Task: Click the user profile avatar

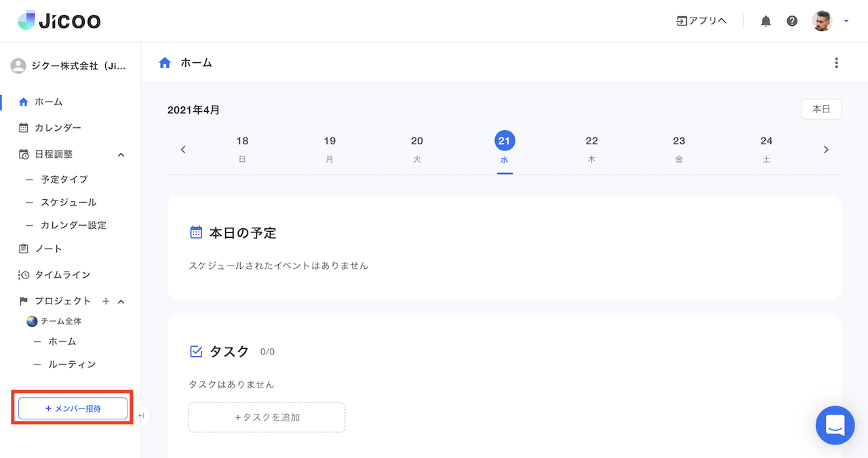Action: (x=821, y=21)
